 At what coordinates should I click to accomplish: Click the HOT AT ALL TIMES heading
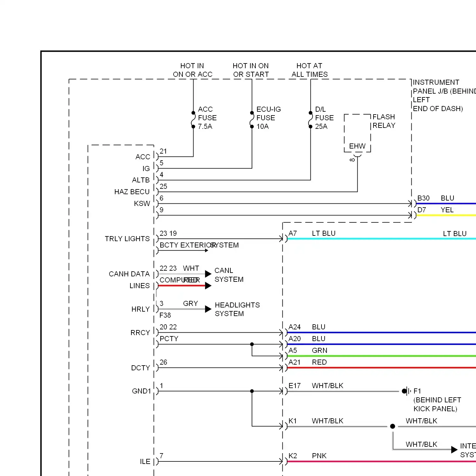pos(310,70)
